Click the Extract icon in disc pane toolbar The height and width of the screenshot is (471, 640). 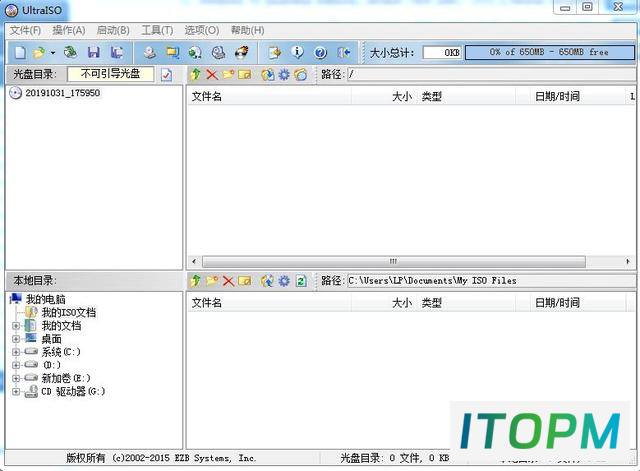(x=267, y=75)
